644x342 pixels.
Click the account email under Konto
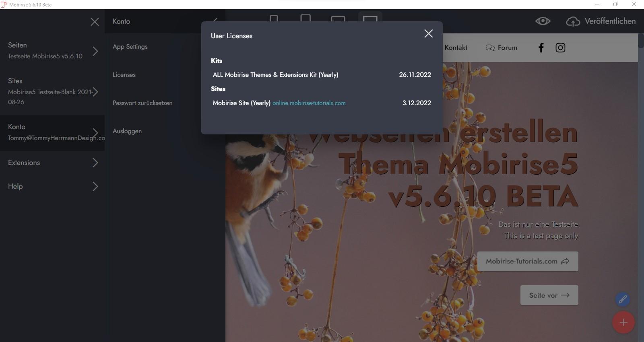[56, 138]
